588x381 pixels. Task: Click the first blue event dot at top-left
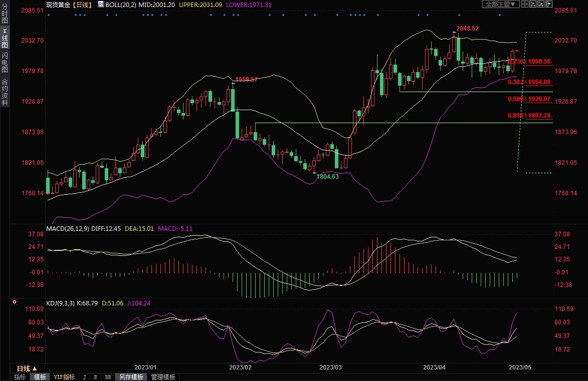click(x=49, y=15)
